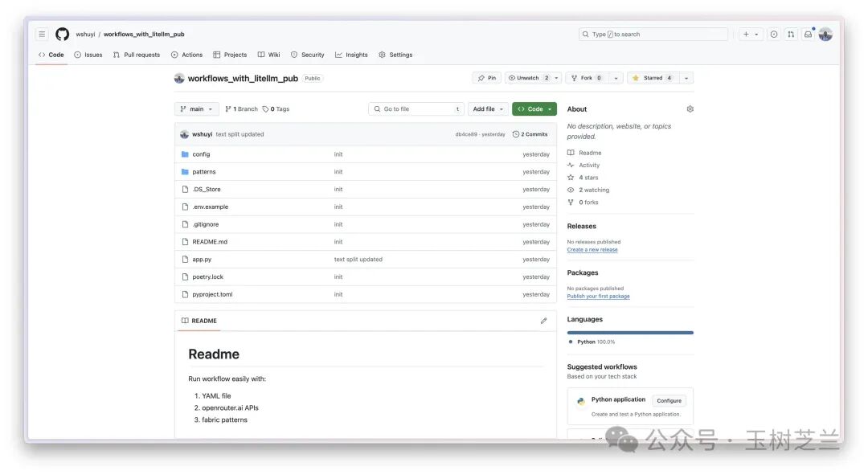Click the Python language bar
This screenshot has height=475, width=868.
(x=629, y=332)
